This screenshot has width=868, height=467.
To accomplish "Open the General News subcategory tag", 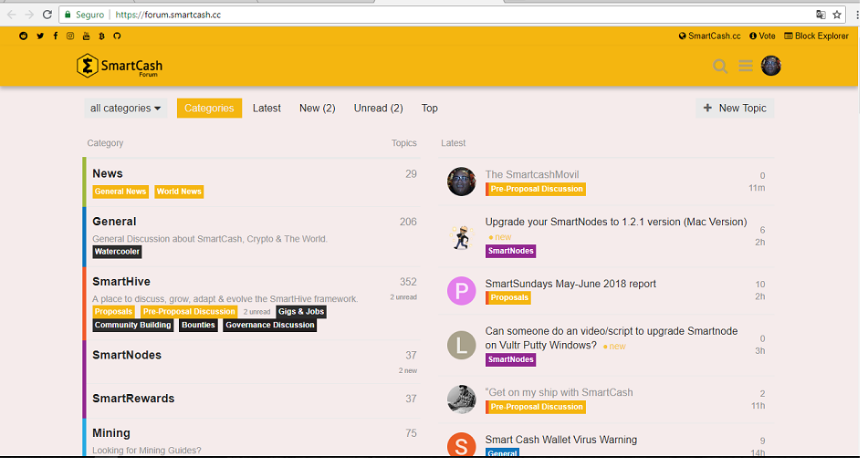I will pyautogui.click(x=120, y=192).
